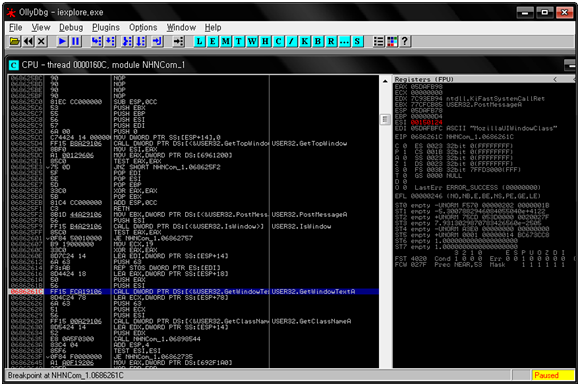Viewport: 580px width, 386px height.
Task: Maximize the OllyDbg window
Action: click(x=545, y=12)
